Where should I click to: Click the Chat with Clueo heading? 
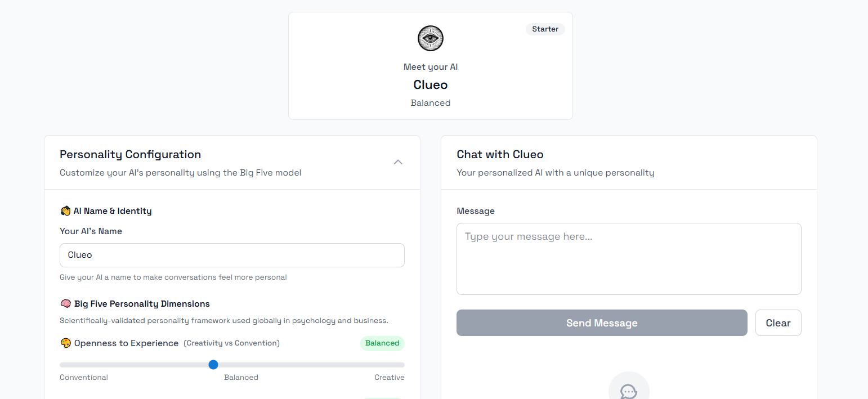[x=500, y=154]
